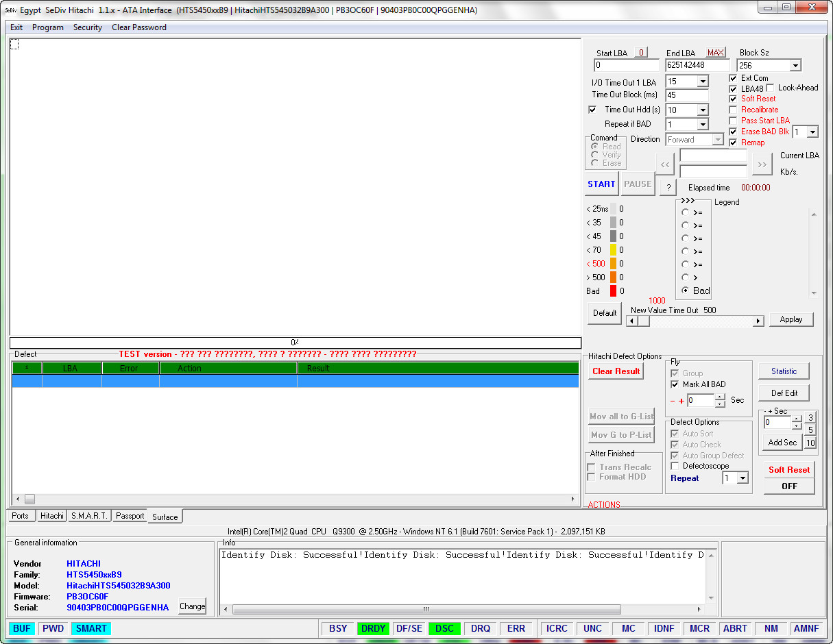Select the Bad radio button in Legend

[686, 290]
